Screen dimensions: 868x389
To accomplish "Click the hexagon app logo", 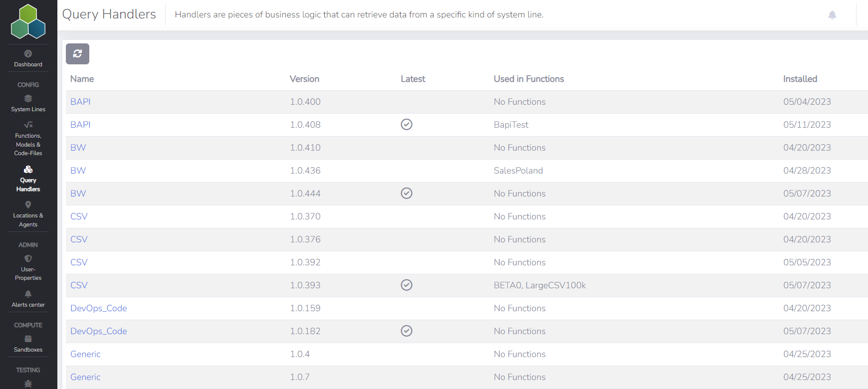I will [x=28, y=22].
